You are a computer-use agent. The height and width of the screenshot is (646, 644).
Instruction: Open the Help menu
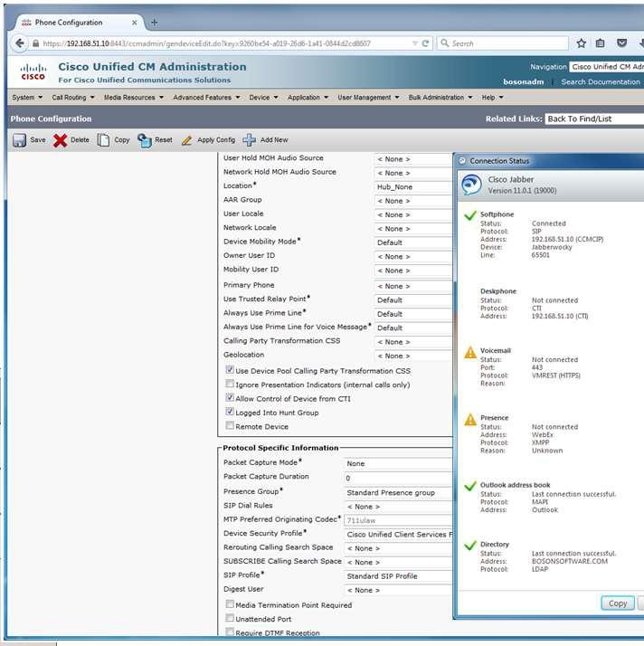pos(492,98)
